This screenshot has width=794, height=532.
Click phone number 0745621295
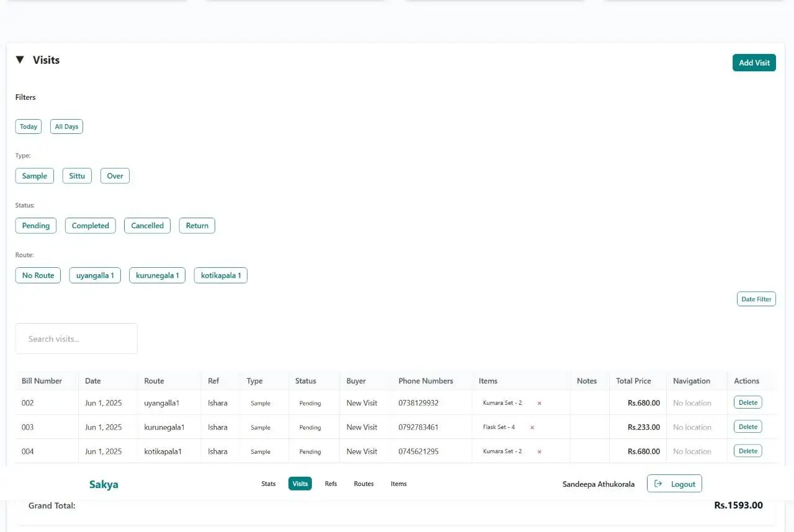418,451
